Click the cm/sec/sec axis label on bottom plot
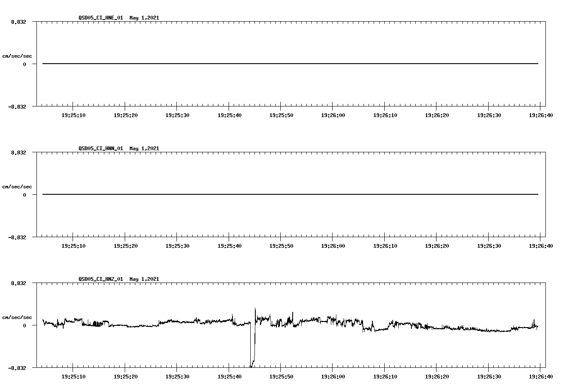This screenshot has width=576, height=392. [17, 316]
